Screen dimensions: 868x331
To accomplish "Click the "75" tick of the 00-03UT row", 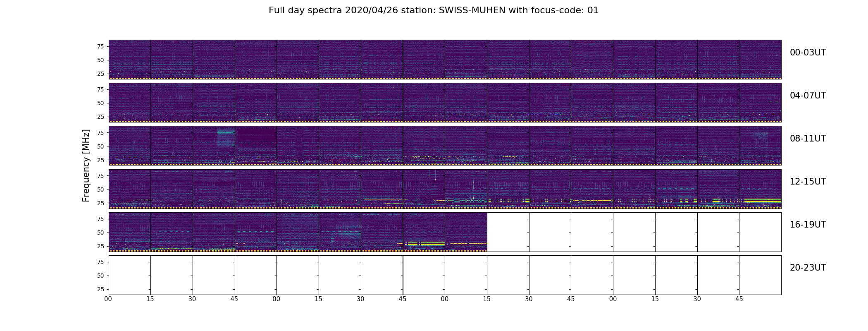I will click(100, 46).
